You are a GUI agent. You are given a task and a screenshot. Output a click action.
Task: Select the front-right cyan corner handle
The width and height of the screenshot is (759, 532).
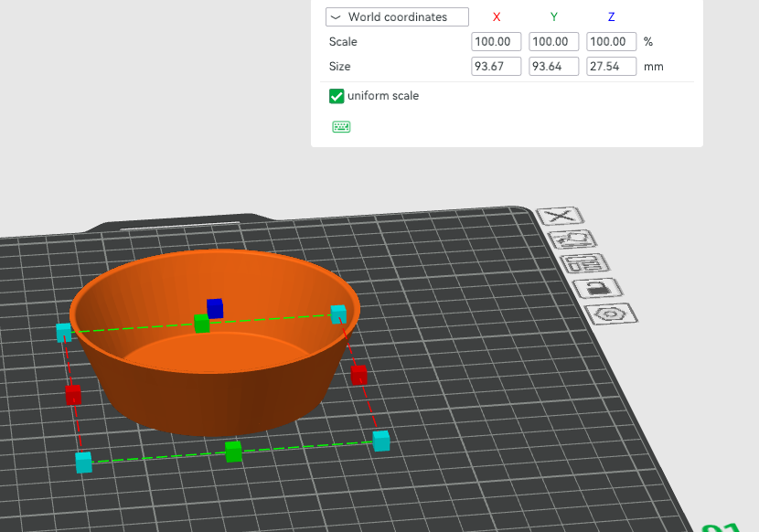click(381, 441)
